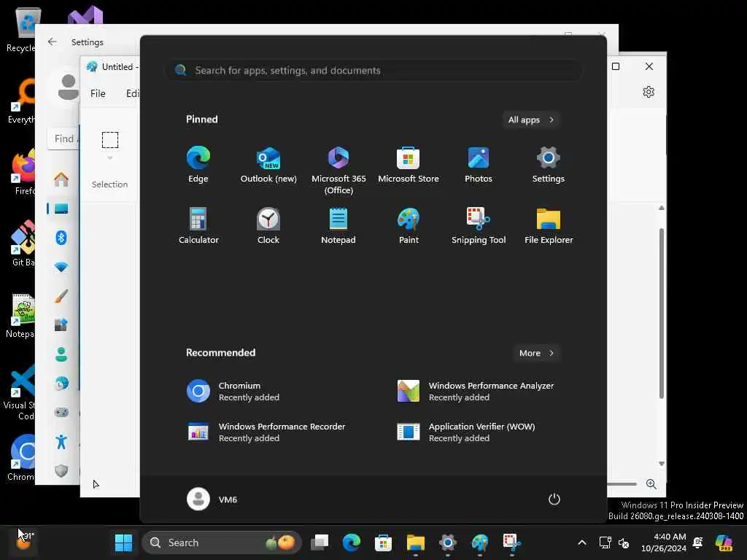Launch Notepad from pinned apps
The width and height of the screenshot is (747, 560).
tap(338, 226)
